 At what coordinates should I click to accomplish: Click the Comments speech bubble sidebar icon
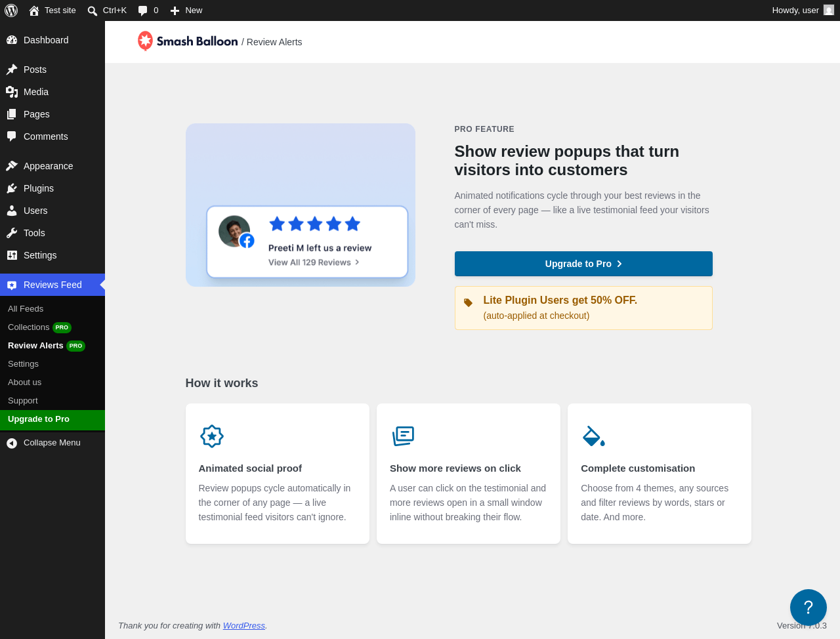coord(12,136)
